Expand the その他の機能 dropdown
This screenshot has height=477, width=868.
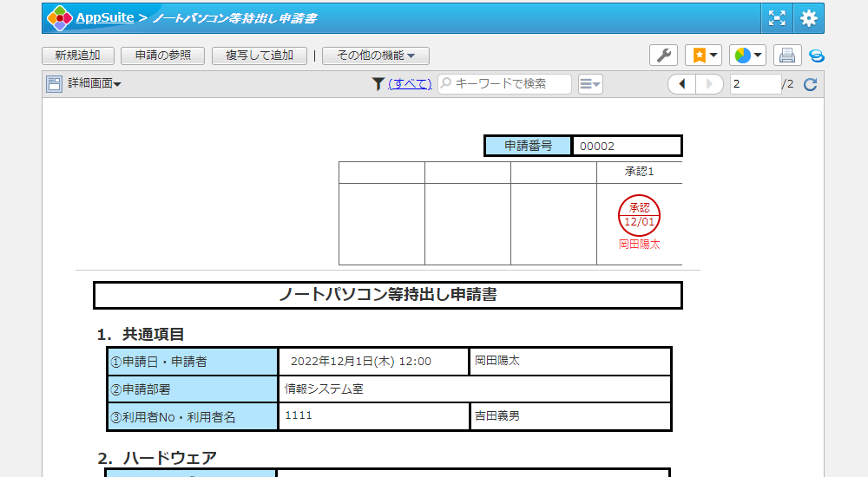coord(376,56)
